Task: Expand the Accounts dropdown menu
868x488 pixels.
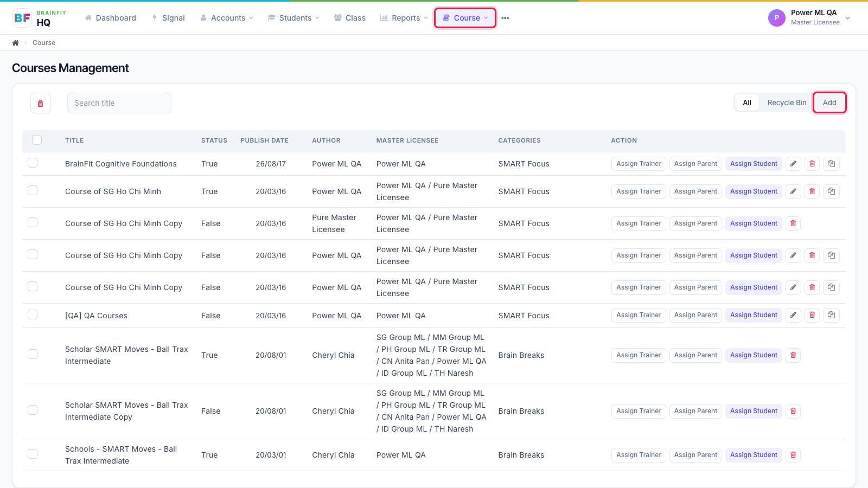Action: [x=227, y=18]
